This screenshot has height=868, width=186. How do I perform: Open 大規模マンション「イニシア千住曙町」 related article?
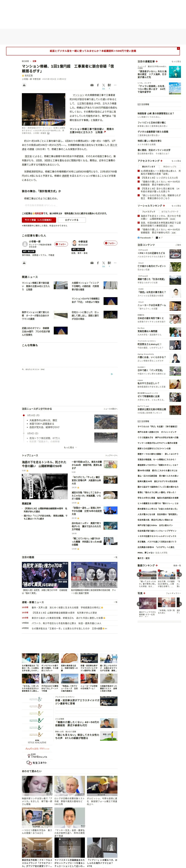85,286
